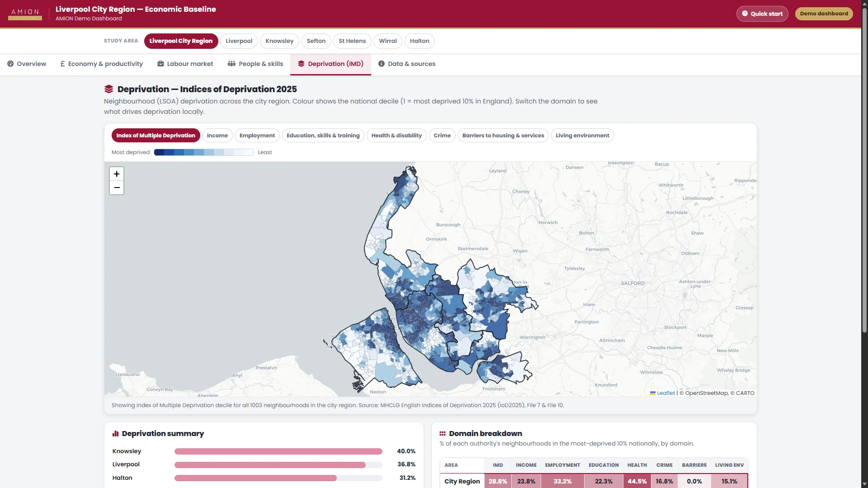868x488 pixels.
Task: Switch domain to Crime
Action: click(x=442, y=136)
